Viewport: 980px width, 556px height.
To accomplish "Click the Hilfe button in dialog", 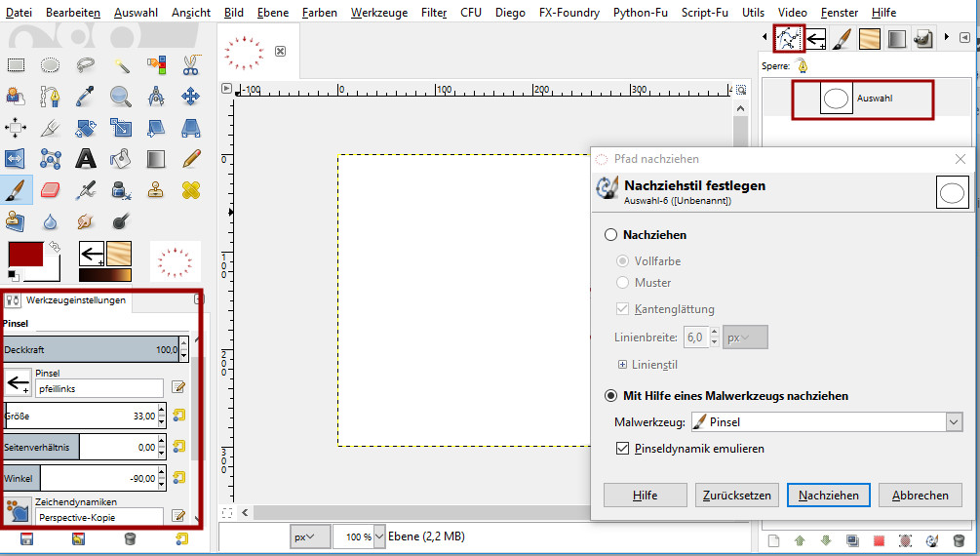I will (x=645, y=496).
